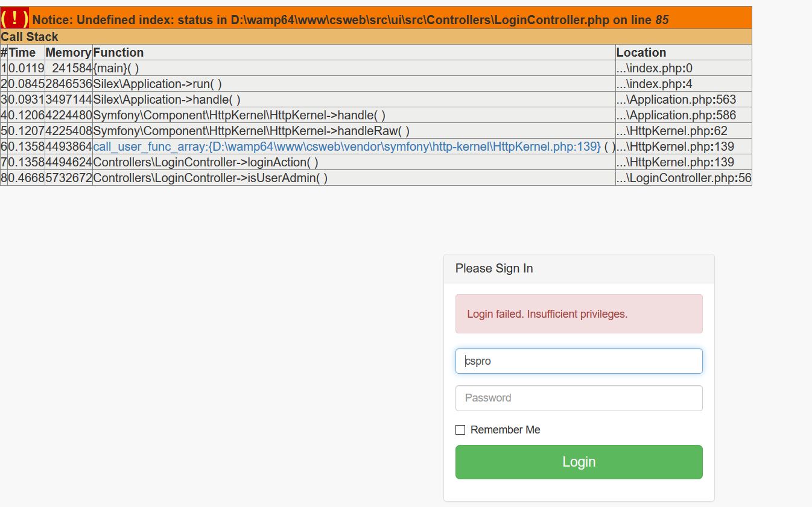Screen dimensions: 812x507
Task: Select the Undefined index notice header text
Action: click(350, 20)
